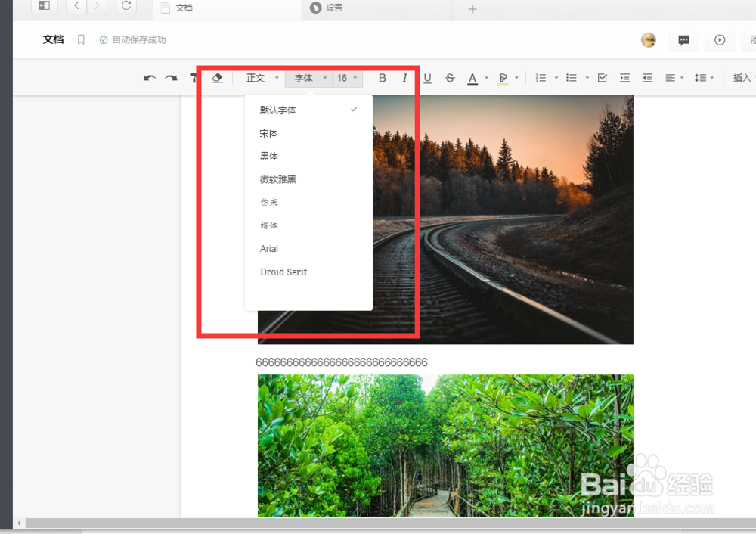The width and height of the screenshot is (756, 534).
Task: Click the undo icon
Action: [x=150, y=78]
